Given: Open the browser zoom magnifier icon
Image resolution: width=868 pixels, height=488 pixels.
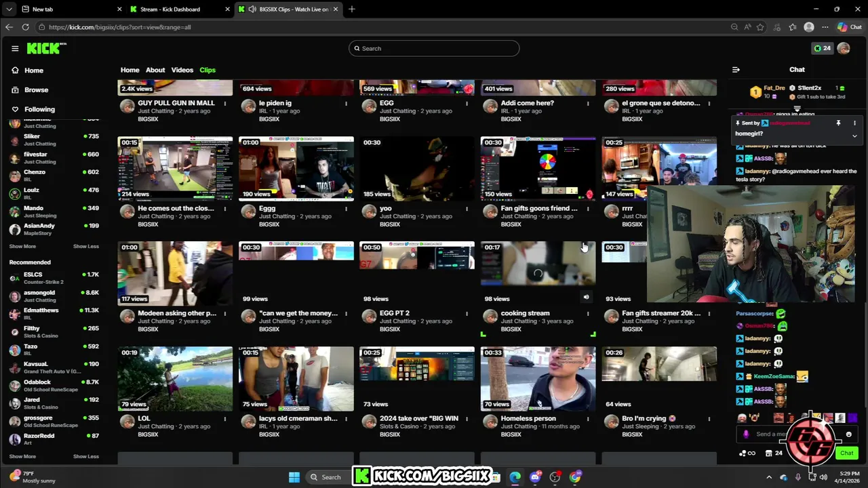Looking at the screenshot, I should (734, 27).
